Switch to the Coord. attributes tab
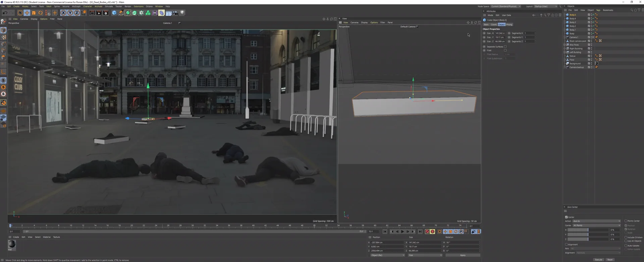Image resolution: width=644 pixels, height=262 pixels. pyautogui.click(x=494, y=24)
